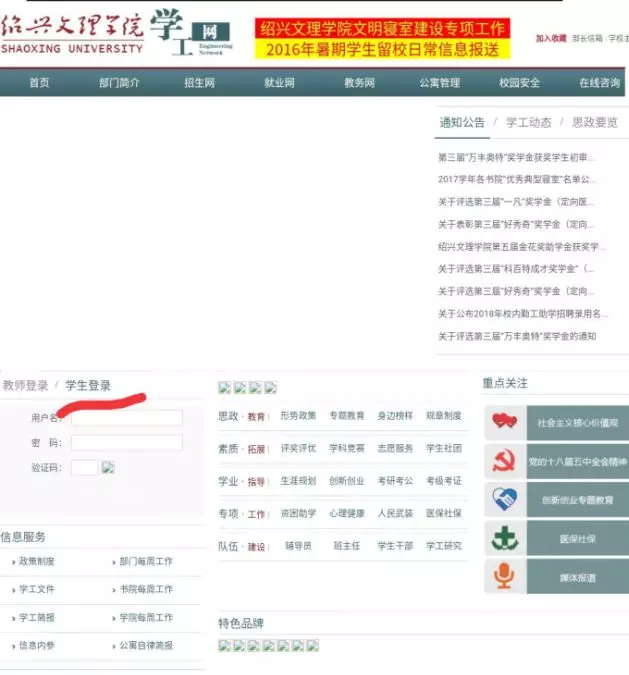This screenshot has height=675, width=629.
Task: Switch to the 思政要览 tab
Action: pos(594,123)
